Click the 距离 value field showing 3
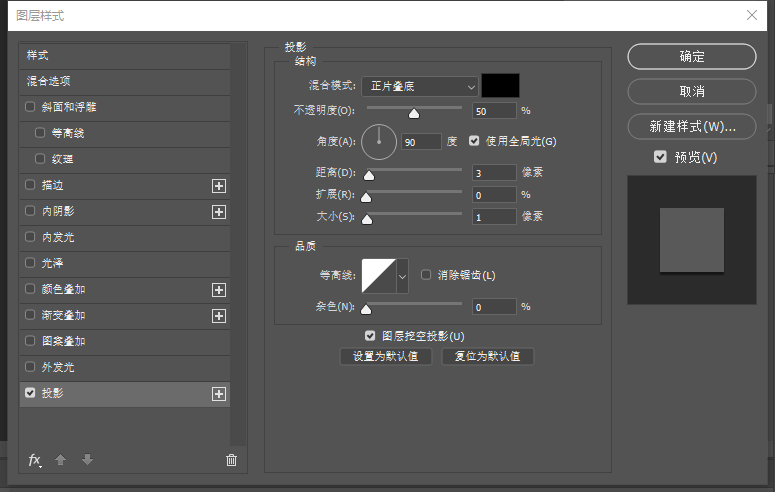This screenshot has width=775, height=492. 494,173
